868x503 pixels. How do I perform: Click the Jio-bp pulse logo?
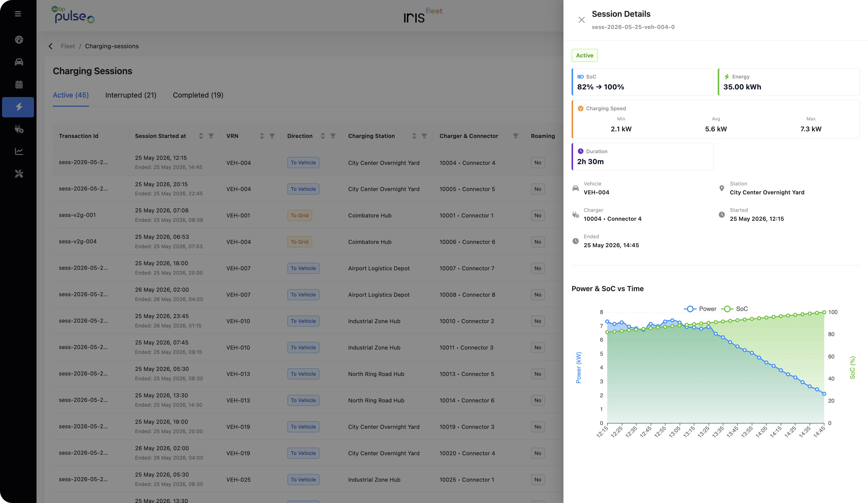tap(73, 15)
